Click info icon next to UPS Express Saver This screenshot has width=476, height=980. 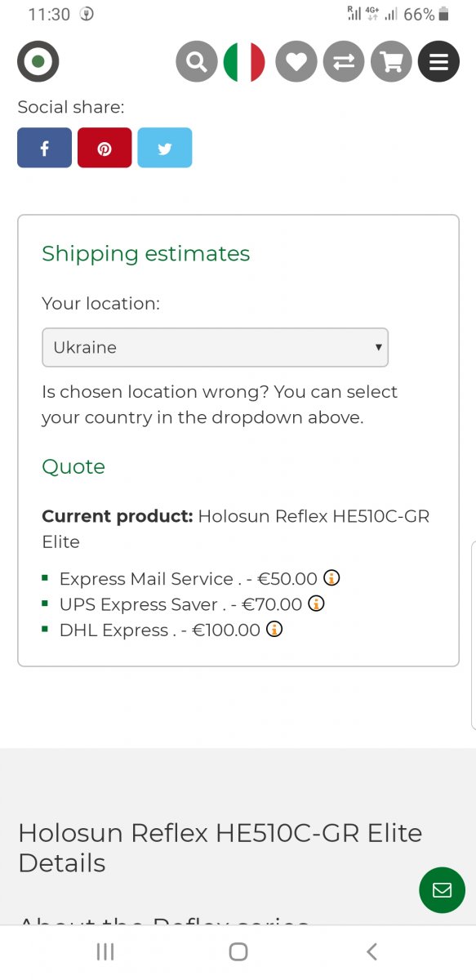(317, 604)
